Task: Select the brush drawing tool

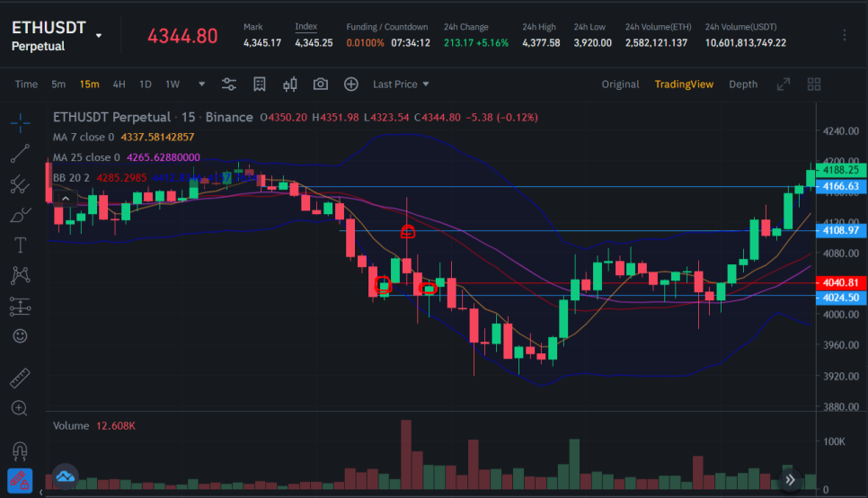Action: 20,215
